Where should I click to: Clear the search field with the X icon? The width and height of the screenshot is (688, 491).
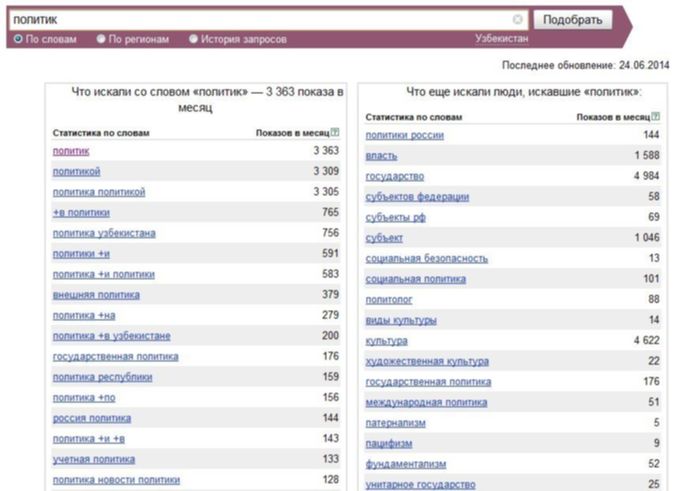[x=518, y=19]
